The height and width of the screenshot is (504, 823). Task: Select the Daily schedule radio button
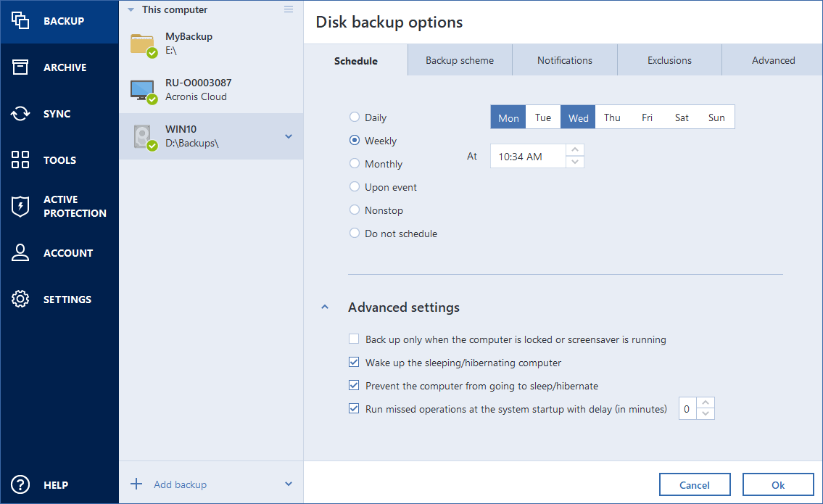point(355,117)
